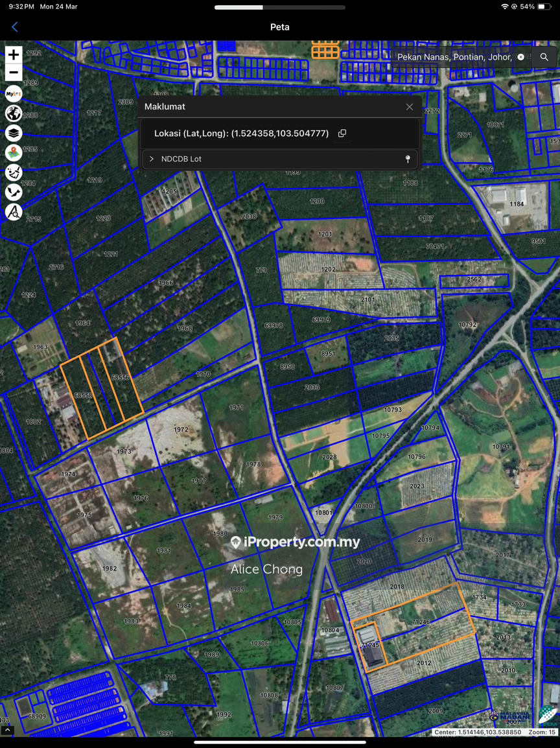
Task: Tap the pin icon in NDCDB Lot row
Action: [x=408, y=159]
